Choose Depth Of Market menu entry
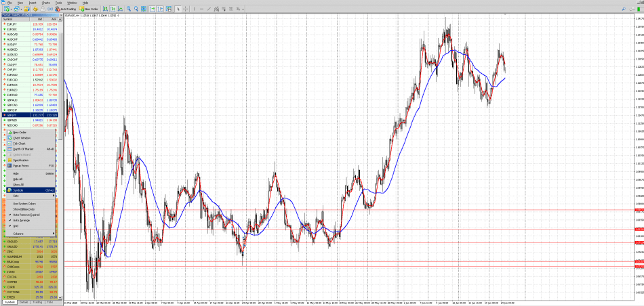 pos(24,149)
